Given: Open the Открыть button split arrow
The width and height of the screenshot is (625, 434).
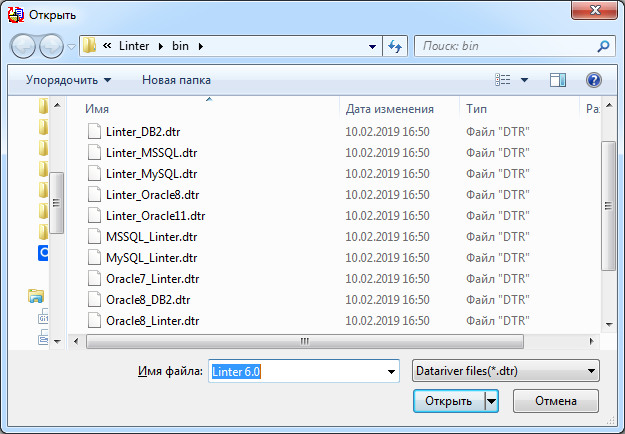Looking at the screenshot, I should 491,401.
